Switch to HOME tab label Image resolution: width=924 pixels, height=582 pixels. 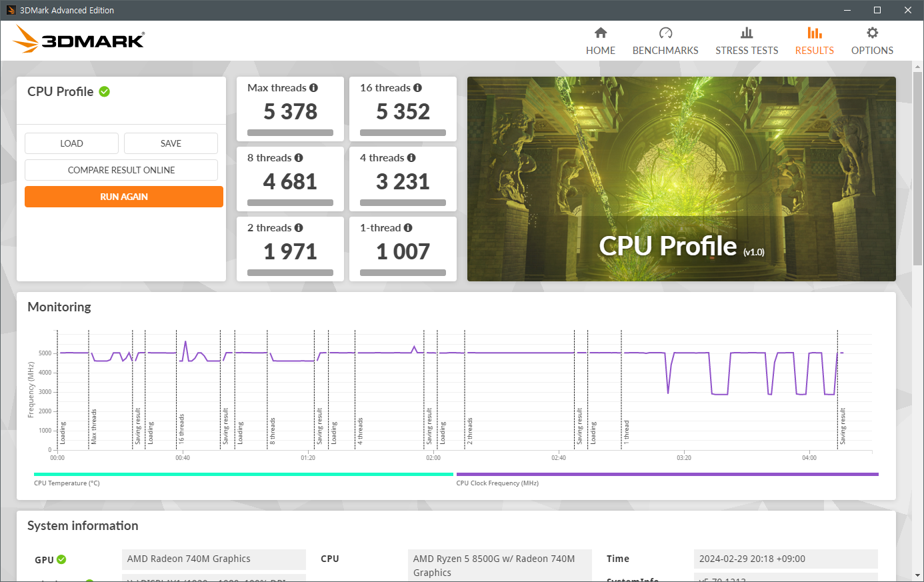(601, 51)
